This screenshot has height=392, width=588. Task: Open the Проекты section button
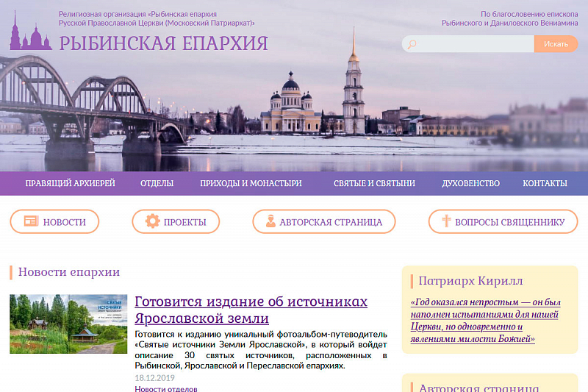176,221
